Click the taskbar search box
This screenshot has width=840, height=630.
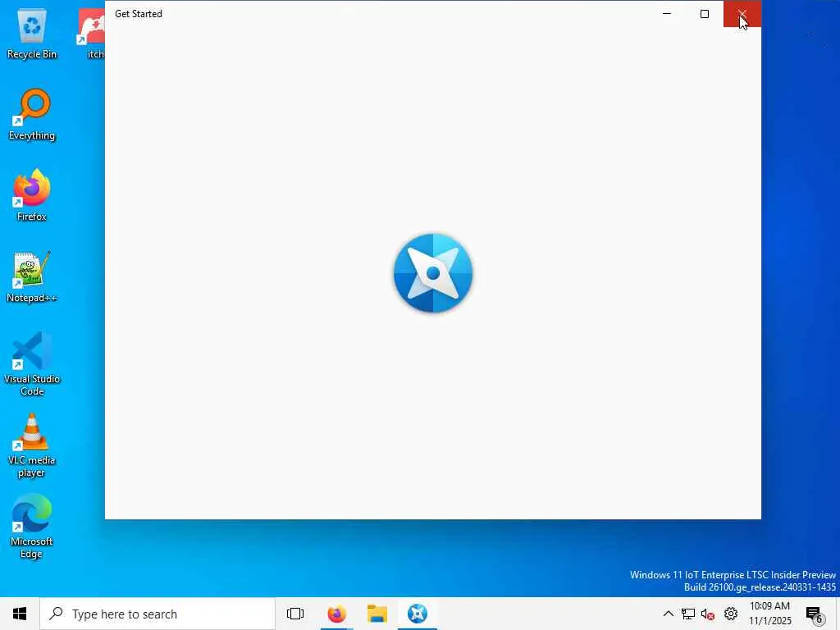(x=157, y=614)
